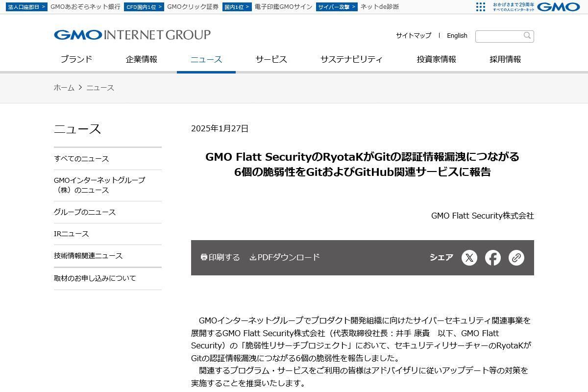Click GMO Internet Group header logo
588x392 pixels.
pos(132,35)
